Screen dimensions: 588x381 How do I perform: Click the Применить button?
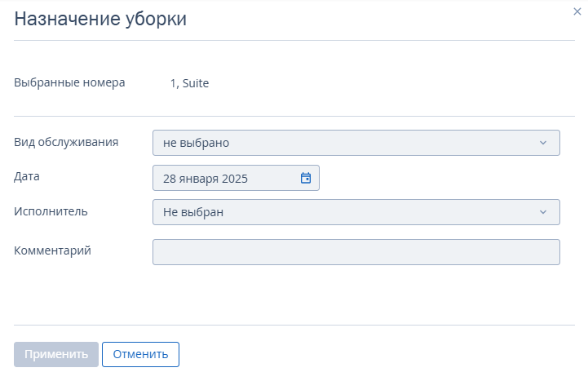coord(56,354)
